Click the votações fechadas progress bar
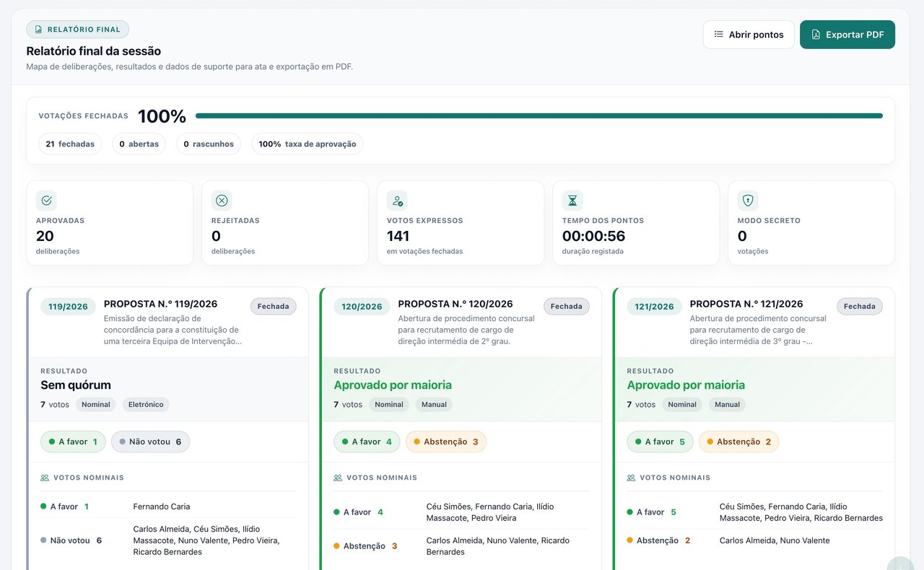 point(539,115)
